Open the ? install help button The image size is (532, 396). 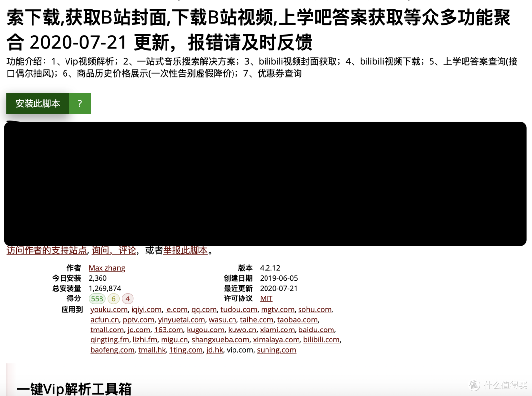point(80,103)
